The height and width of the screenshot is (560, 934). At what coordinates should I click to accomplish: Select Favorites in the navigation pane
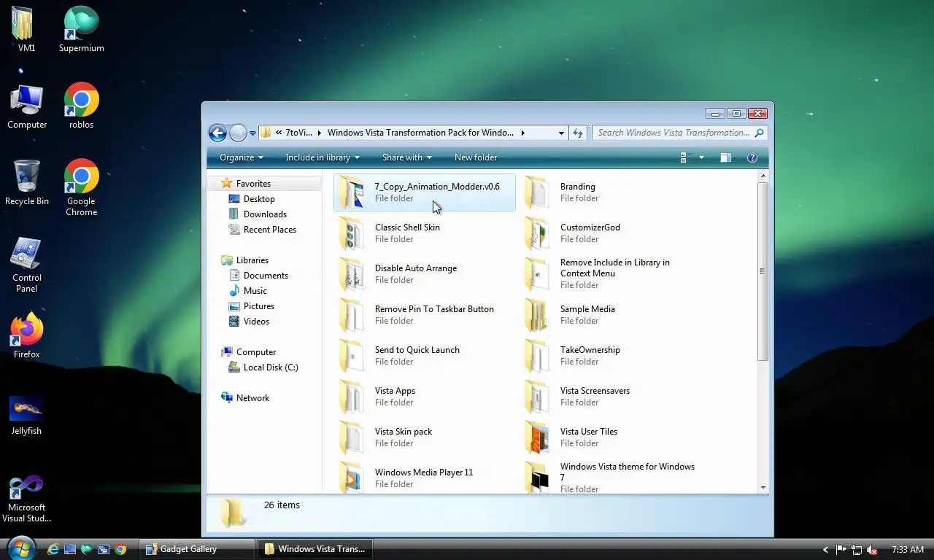pos(252,184)
